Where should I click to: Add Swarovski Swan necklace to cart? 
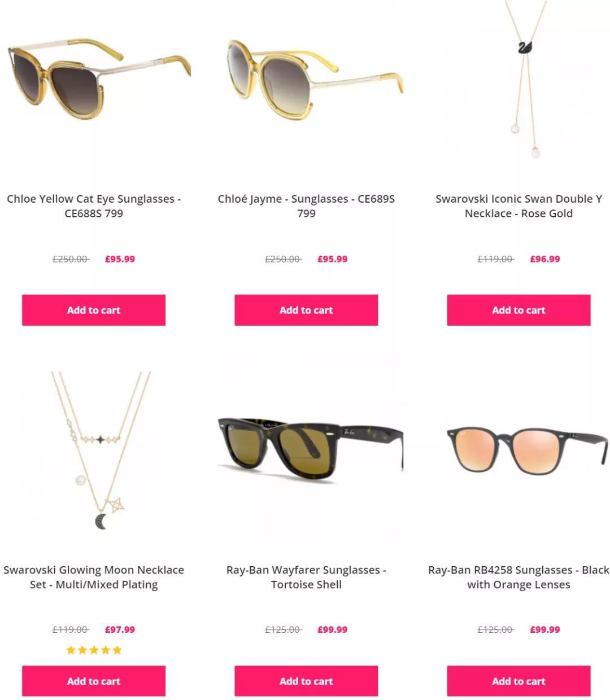[x=518, y=310]
